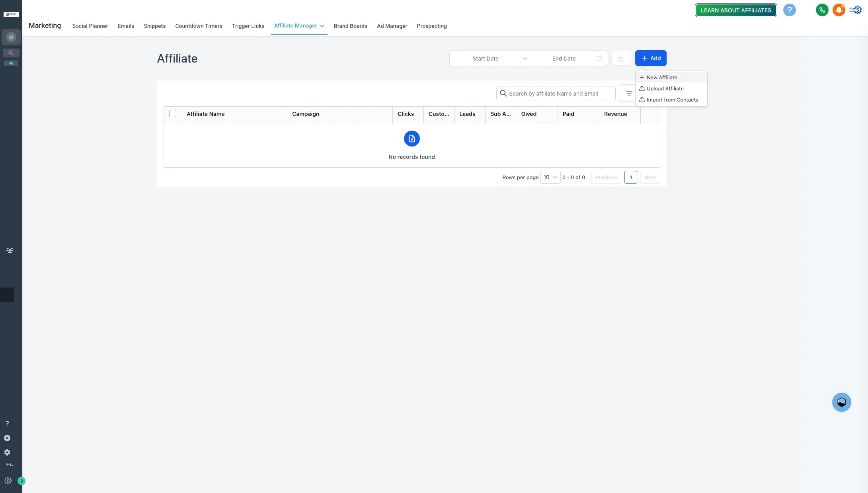868x493 pixels.
Task: Expand the Affiliate Manager dropdown chevron
Action: pos(322,26)
